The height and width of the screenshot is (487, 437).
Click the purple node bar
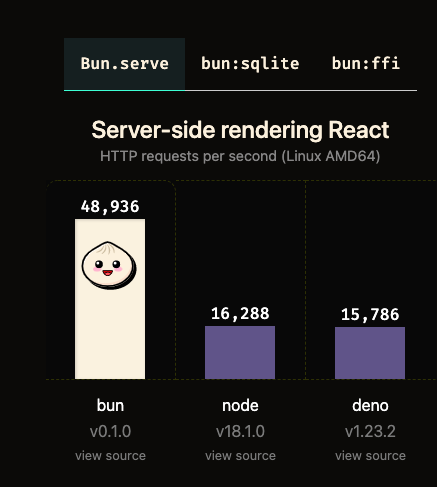[x=240, y=352]
